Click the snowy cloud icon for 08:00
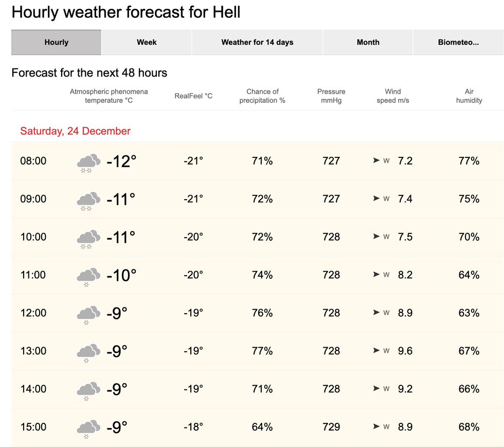 coord(87,160)
